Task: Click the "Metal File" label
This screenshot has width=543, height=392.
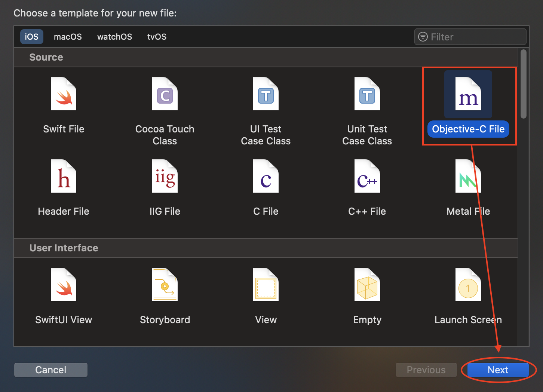Action: click(x=468, y=211)
